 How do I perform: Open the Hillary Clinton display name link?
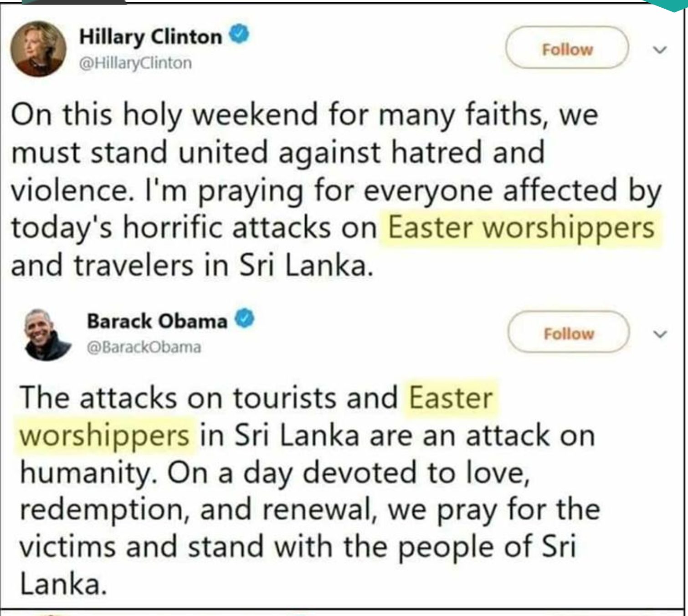click(x=150, y=37)
